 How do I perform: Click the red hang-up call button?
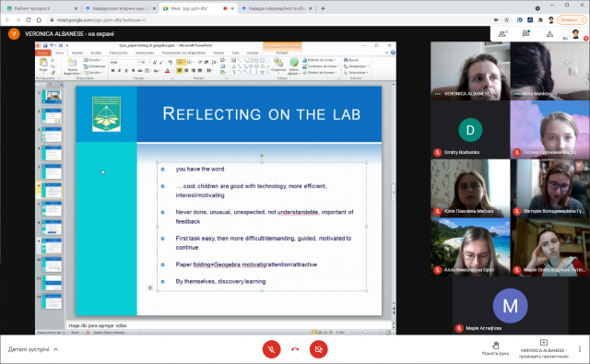click(295, 349)
